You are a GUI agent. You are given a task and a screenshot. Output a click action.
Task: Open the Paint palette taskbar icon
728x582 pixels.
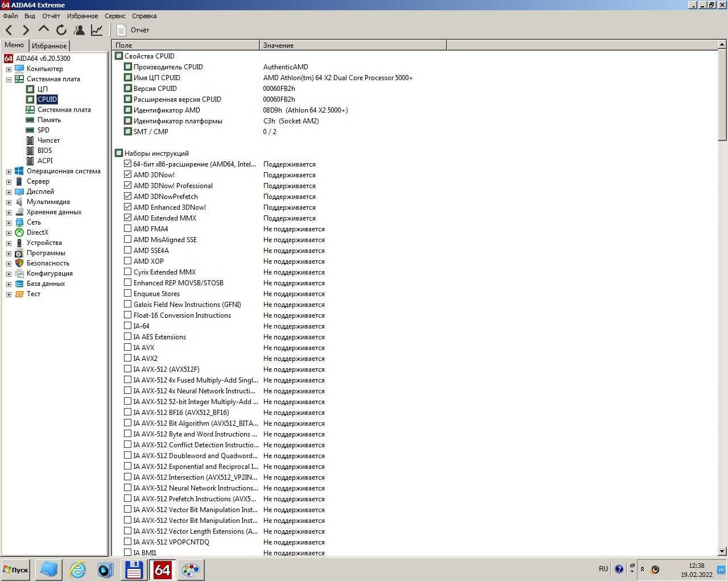pos(191,569)
